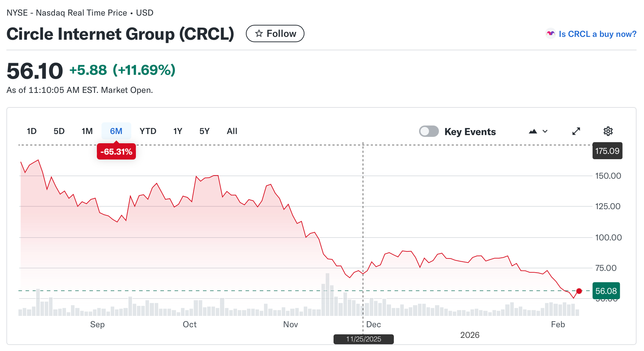Viewport: 644px width, 351px height.
Task: Switch to the 1D time range tab
Action: [31, 131]
